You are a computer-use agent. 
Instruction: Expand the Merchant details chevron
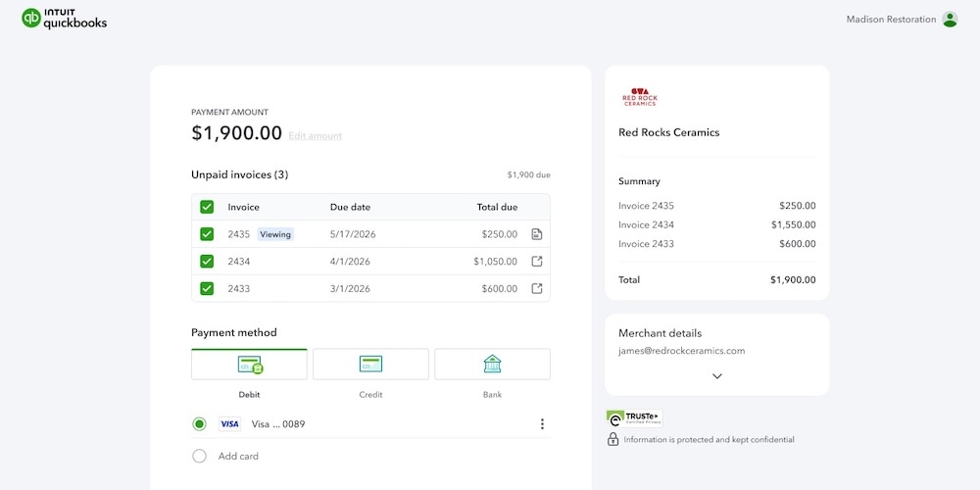pos(717,376)
